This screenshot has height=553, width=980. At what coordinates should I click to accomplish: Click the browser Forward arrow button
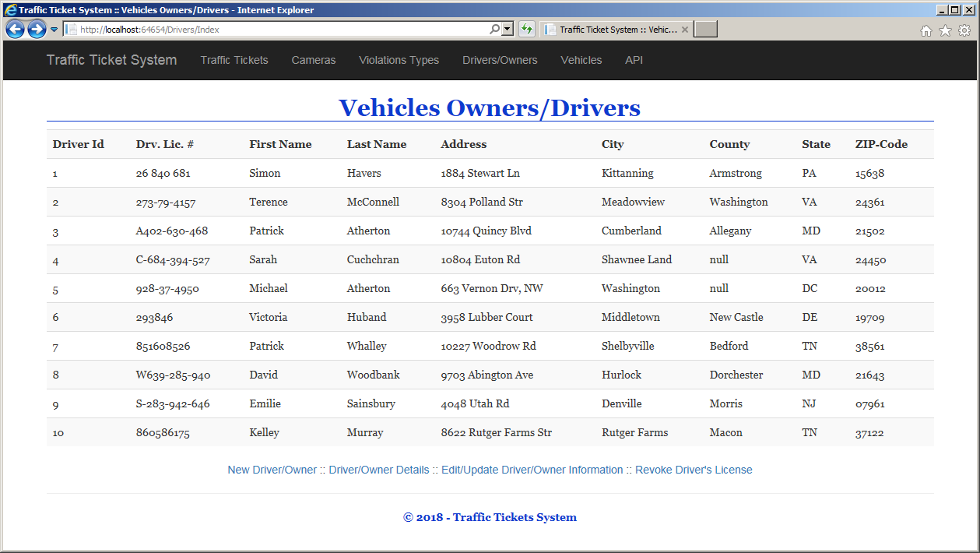click(x=37, y=30)
